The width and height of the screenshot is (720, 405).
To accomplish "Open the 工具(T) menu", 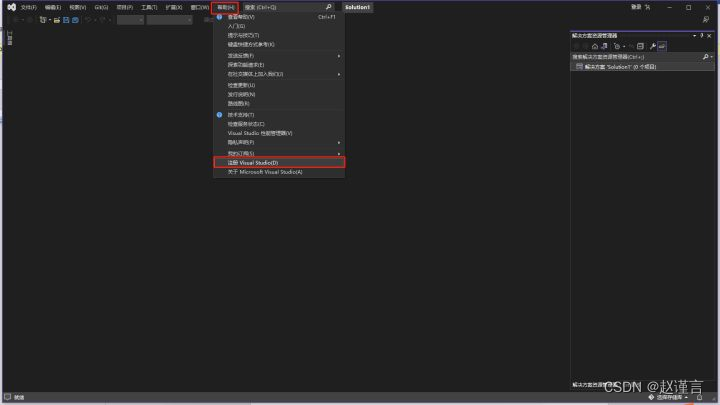I will pos(149,7).
